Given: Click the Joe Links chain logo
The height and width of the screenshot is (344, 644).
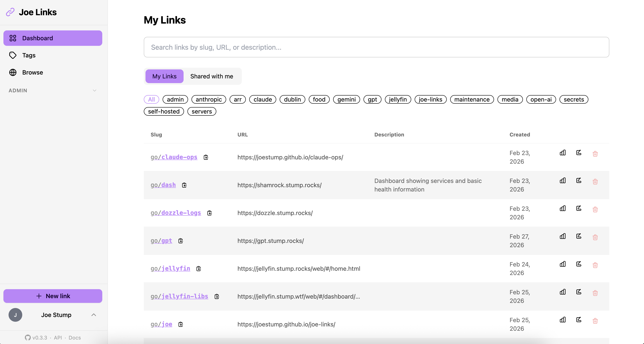Looking at the screenshot, I should [10, 12].
